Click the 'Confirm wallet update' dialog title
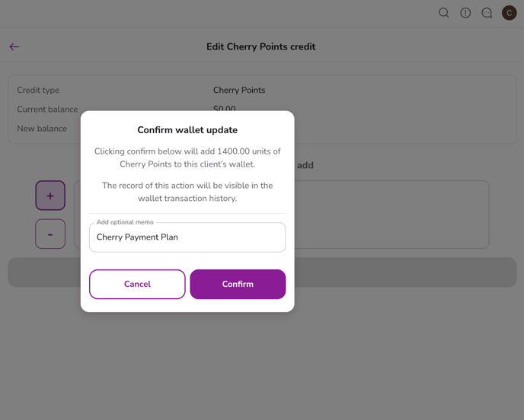 [x=187, y=130]
